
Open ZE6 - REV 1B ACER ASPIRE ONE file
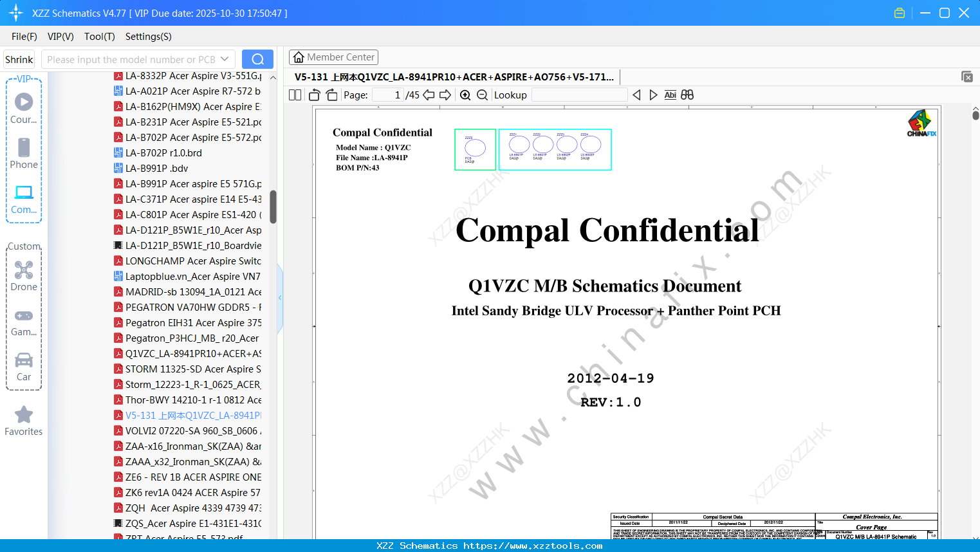[x=188, y=477]
